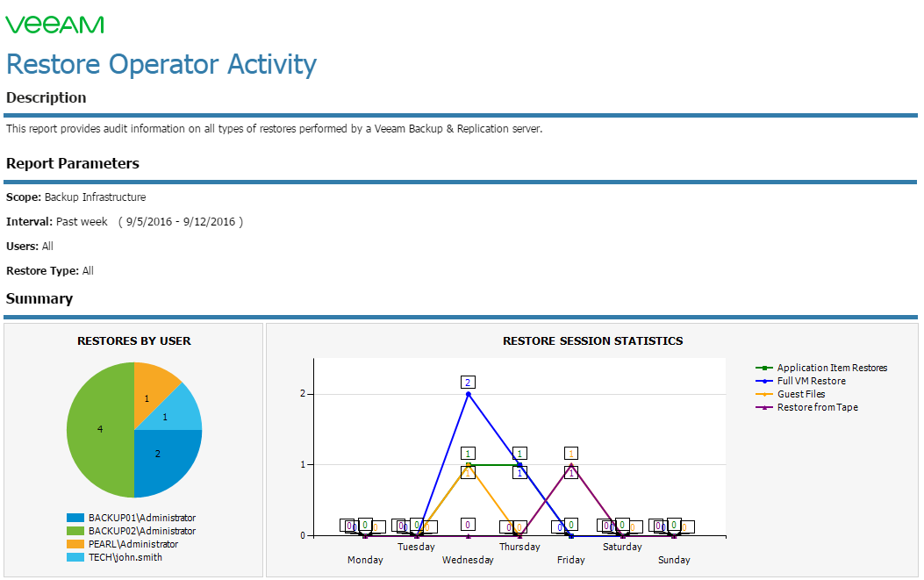This screenshot has height=580, width=924.
Task: Click the Report Parameters section heading
Action: (x=73, y=163)
